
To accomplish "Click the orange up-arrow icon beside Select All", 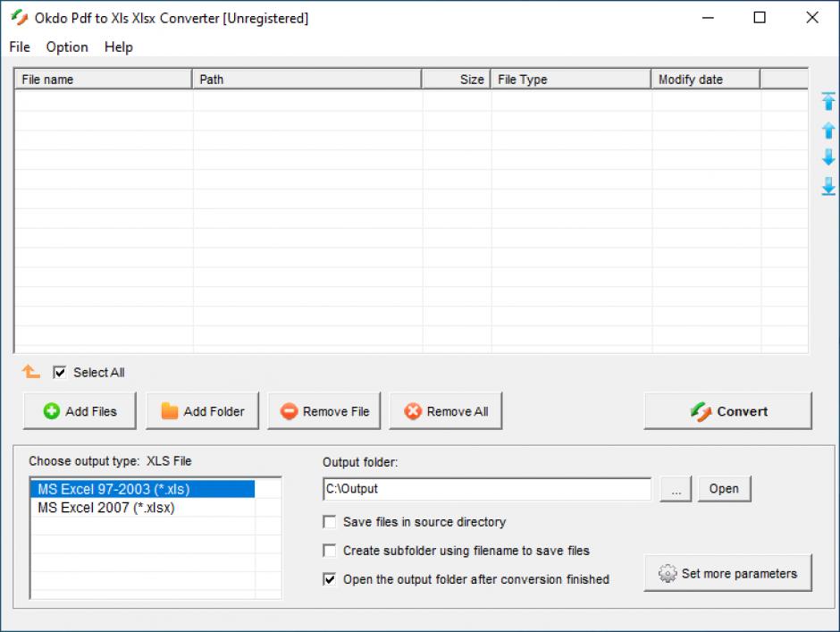I will pyautogui.click(x=30, y=372).
